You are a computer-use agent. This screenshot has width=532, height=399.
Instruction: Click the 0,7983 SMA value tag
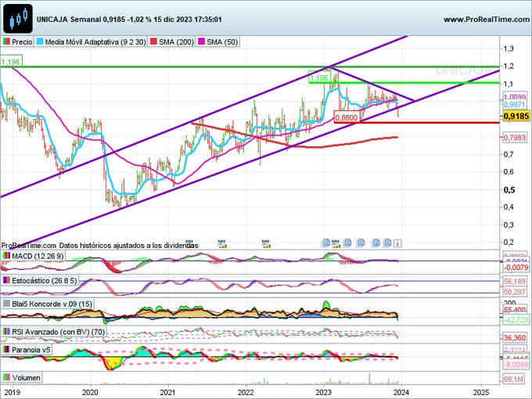[515, 138]
